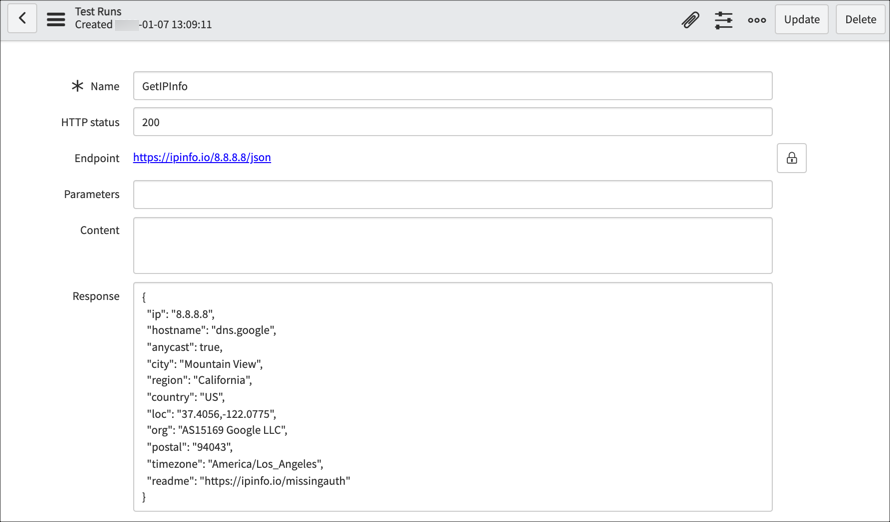
Task: Click inside the Response JSON text area
Action: point(453,397)
